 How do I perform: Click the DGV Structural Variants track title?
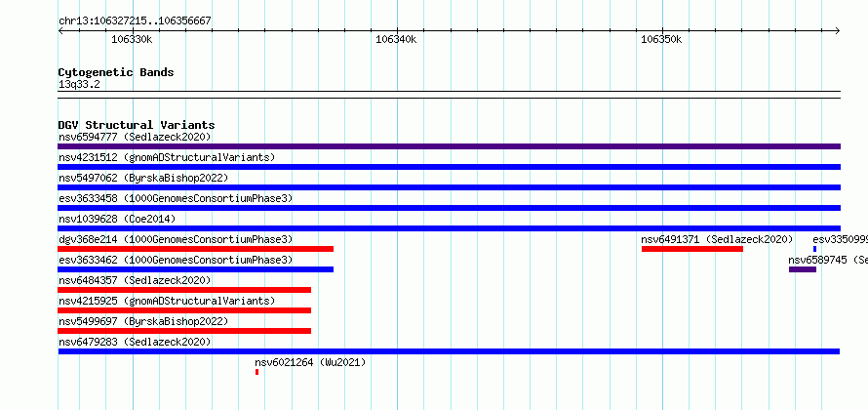pyautogui.click(x=137, y=125)
